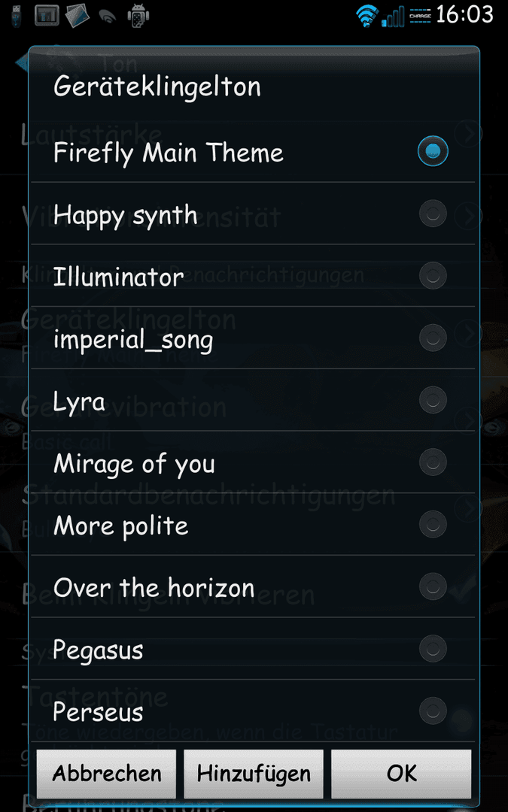Tap the signal strength bars icon
The width and height of the screenshot is (508, 812).
coord(393,16)
